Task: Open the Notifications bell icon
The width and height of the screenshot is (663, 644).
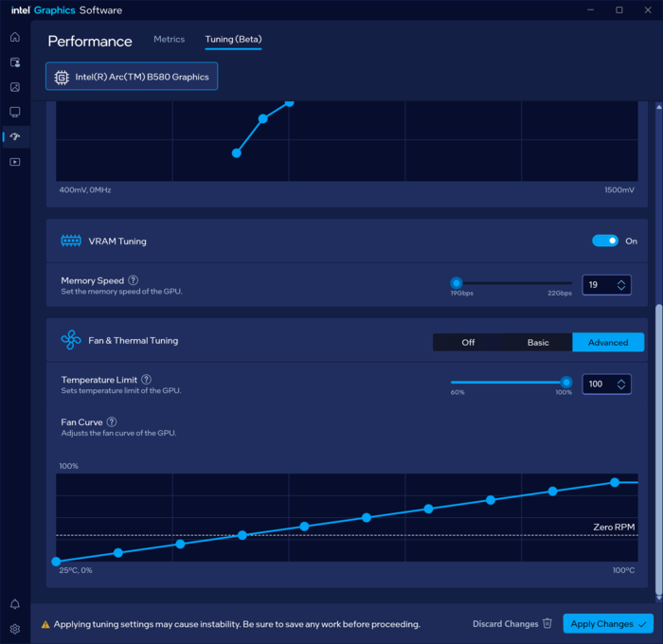Action: pyautogui.click(x=15, y=604)
